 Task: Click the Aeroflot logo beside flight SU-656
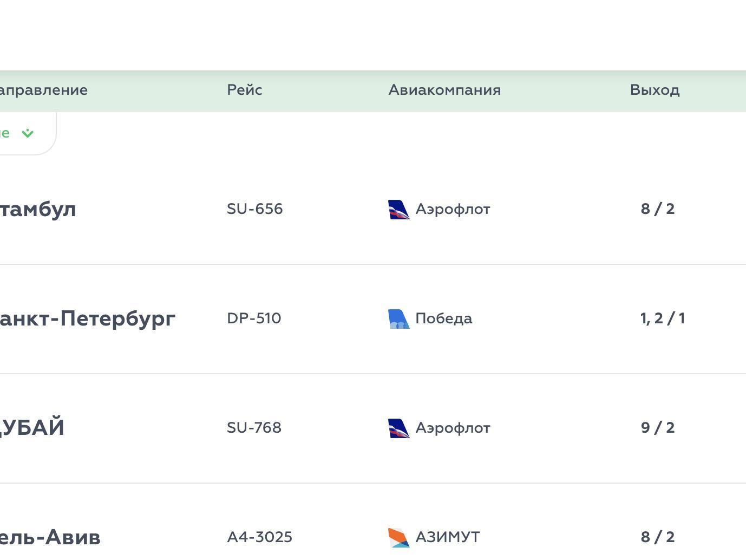pos(399,210)
